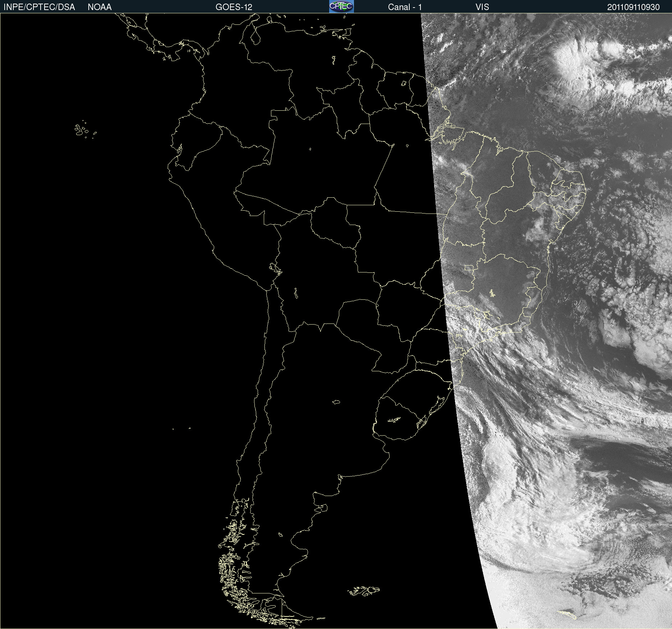Click the INPE/CPTEC/DSA header label

tap(39, 7)
